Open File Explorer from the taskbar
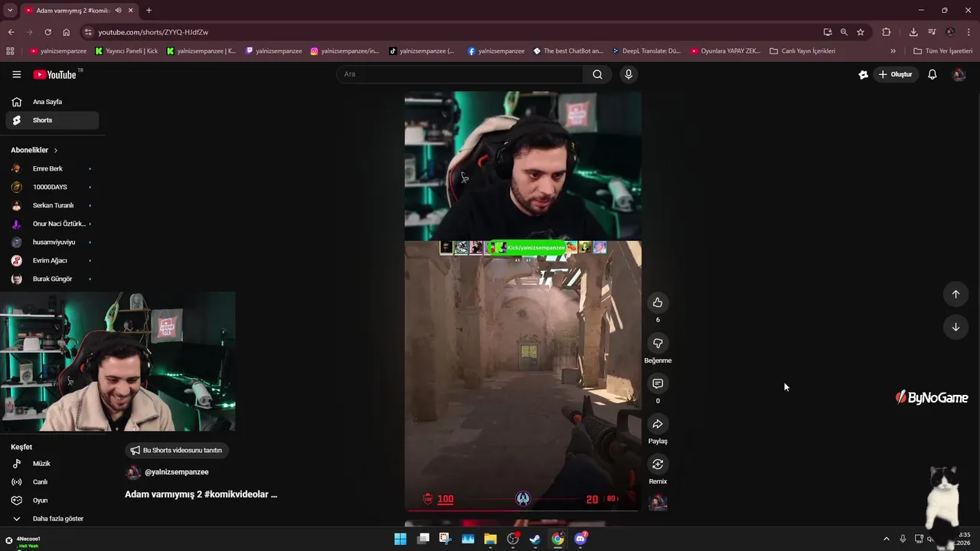Screen dimensions: 980x551 pyautogui.click(x=490, y=539)
